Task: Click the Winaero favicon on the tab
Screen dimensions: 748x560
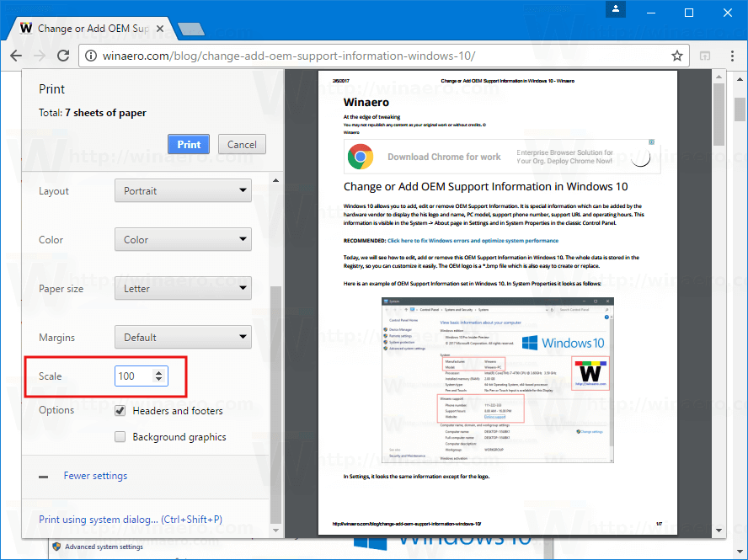Action: 26,28
